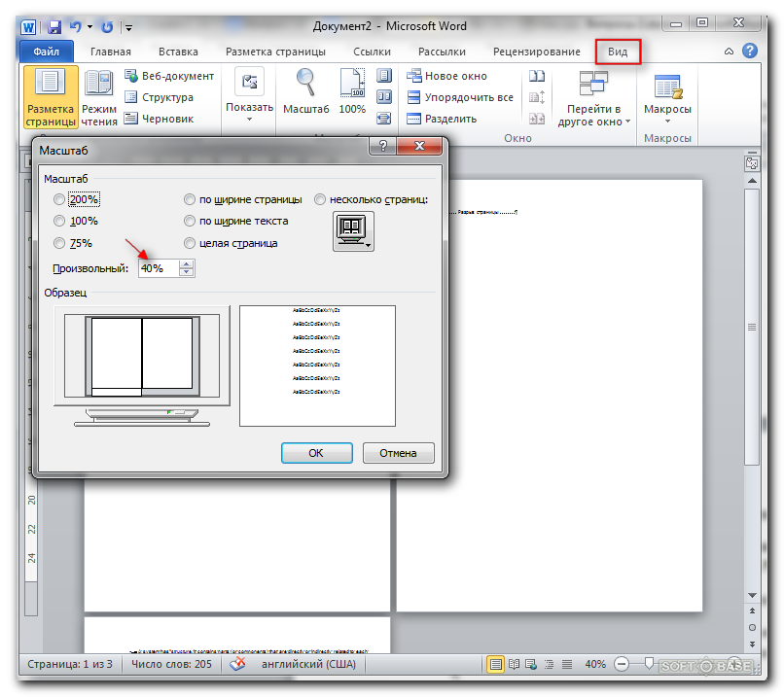This screenshot has width=784, height=697.
Task: Select the 100% zoom radio button in the dialog
Action: coord(59,221)
